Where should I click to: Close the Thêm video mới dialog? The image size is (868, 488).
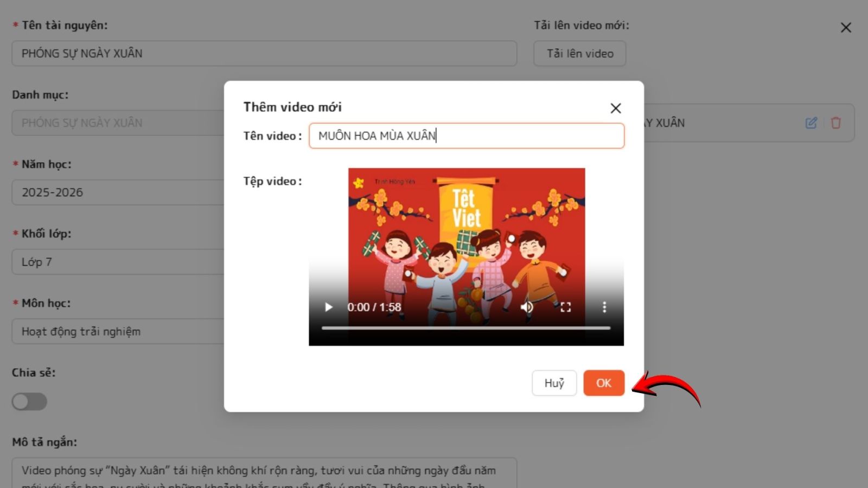point(615,108)
